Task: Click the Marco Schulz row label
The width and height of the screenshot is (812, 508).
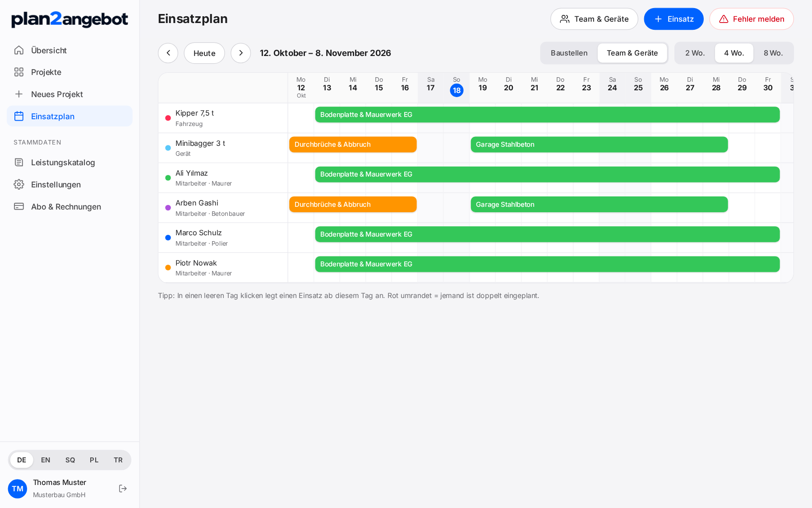Action: tap(223, 238)
